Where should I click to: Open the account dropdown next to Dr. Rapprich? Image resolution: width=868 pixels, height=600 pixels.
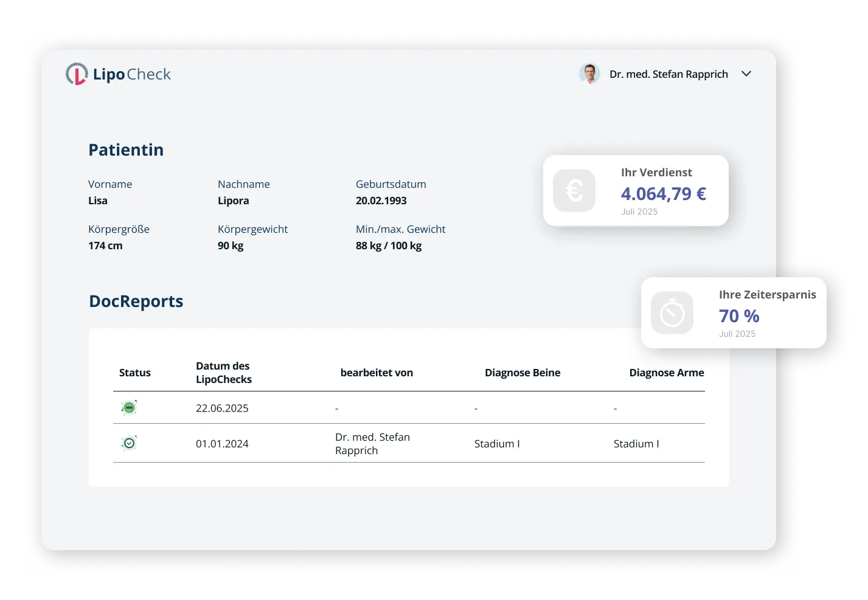[746, 74]
